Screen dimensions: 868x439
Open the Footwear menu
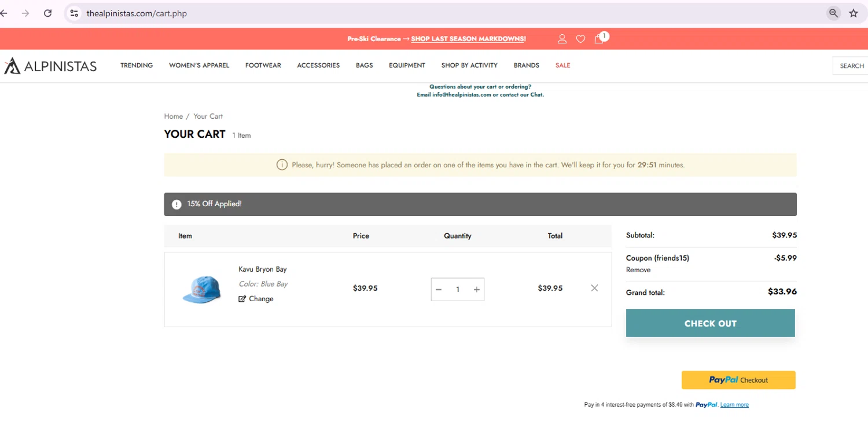(x=263, y=65)
